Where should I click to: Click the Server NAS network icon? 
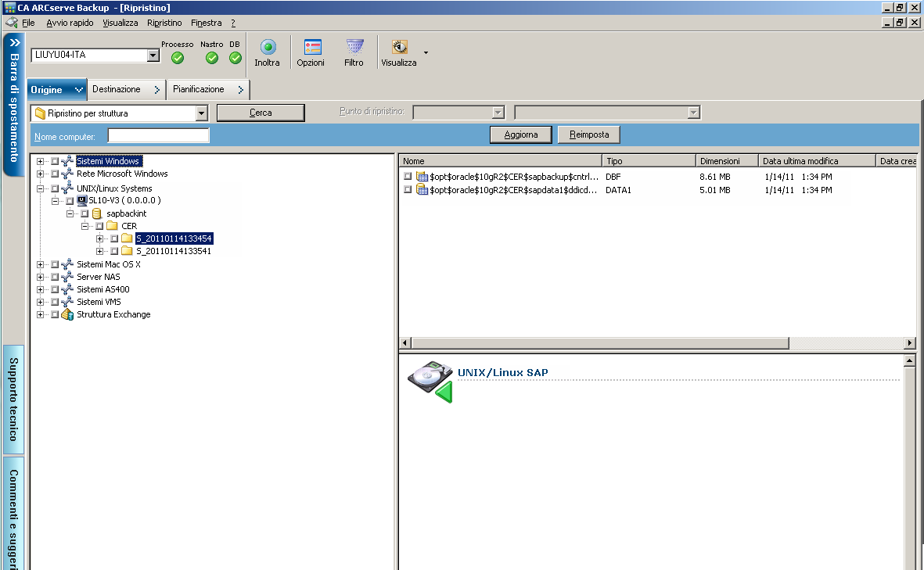67,277
